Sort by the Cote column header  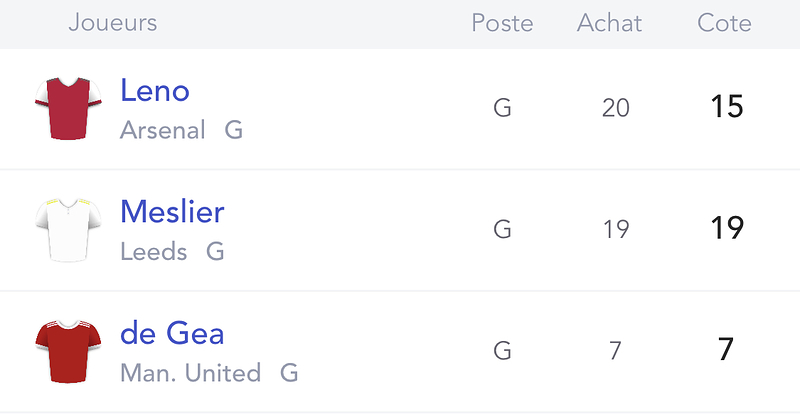coord(724,23)
